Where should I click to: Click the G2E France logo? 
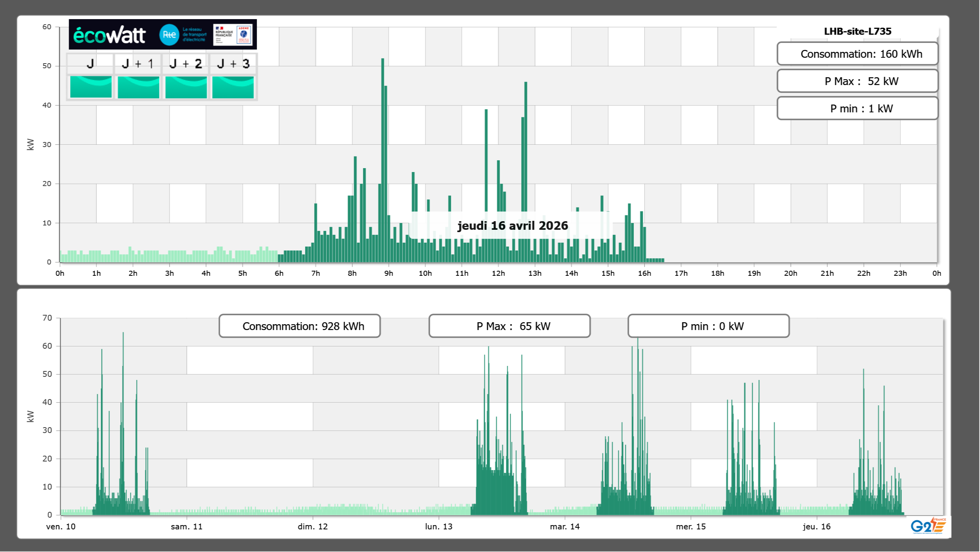pos(928,525)
